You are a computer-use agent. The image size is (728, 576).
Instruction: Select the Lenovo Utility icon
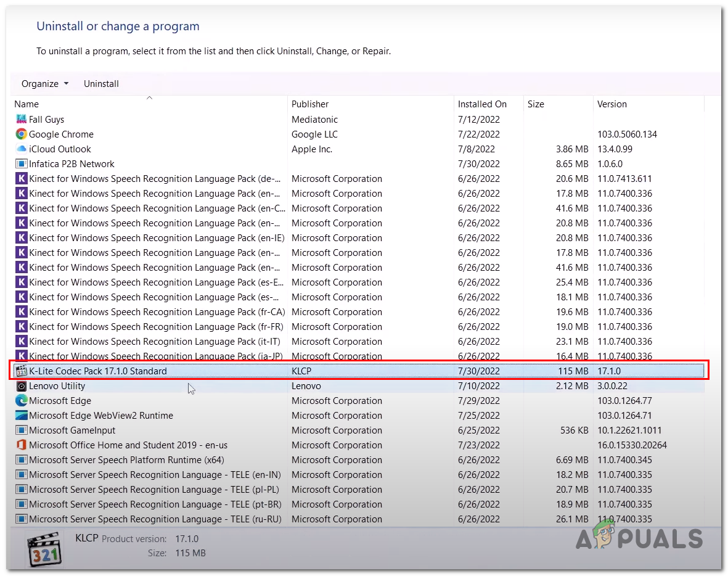pyautogui.click(x=21, y=386)
